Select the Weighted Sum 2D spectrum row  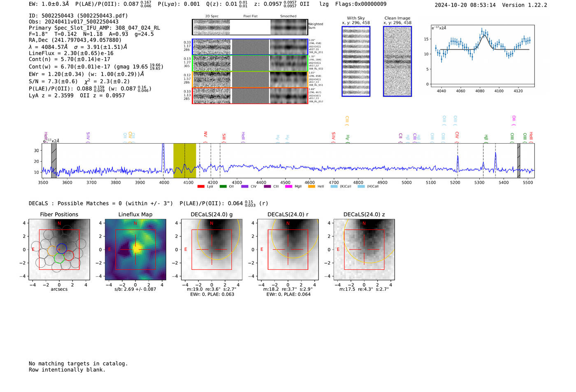(x=250, y=27)
